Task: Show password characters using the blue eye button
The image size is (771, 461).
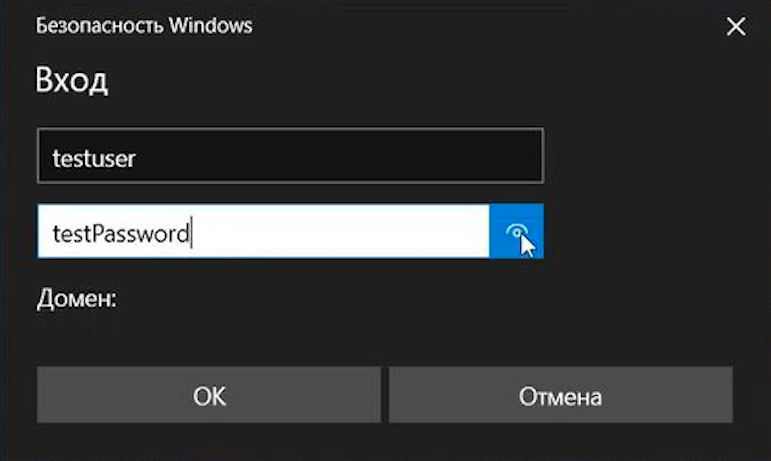Action: 516,232
